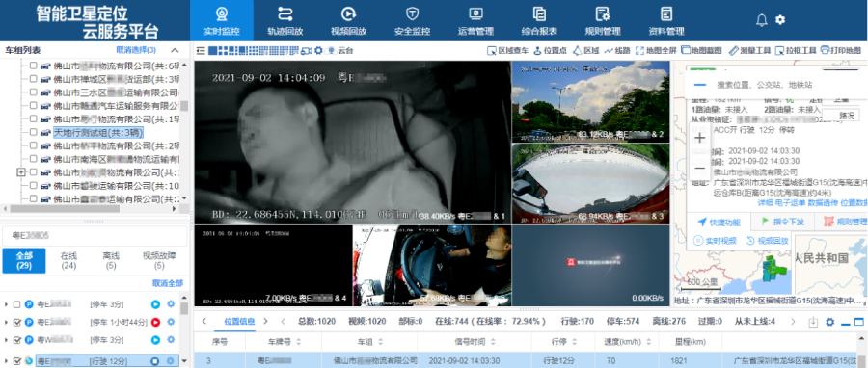The image size is (868, 368).
Task: Select the 测量工具 measuring tool
Action: [749, 50]
